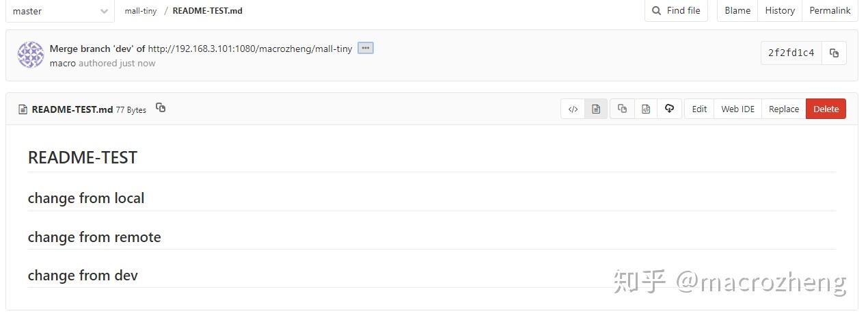View file History

[780, 11]
